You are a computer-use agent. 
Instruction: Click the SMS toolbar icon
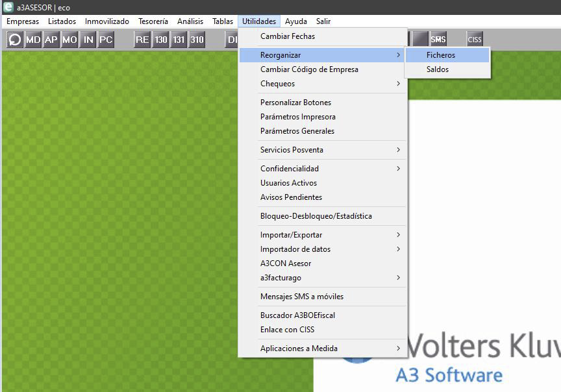438,40
